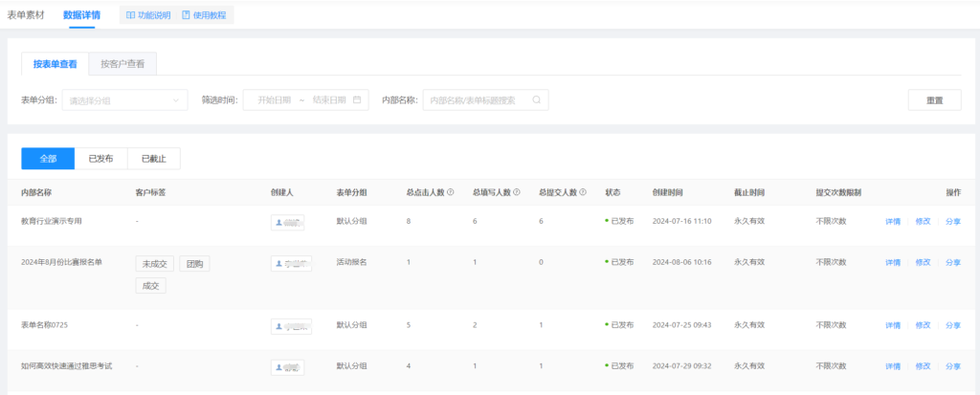Open 详情 for 如何高效快速通过雅思考试
Screen dimensions: 980x395
coord(893,366)
